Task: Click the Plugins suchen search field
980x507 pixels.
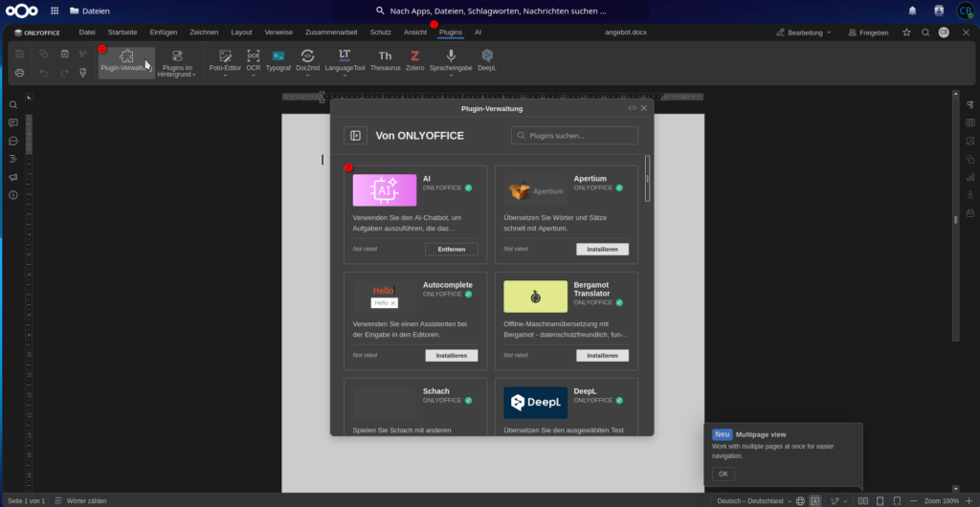Action: (x=574, y=136)
